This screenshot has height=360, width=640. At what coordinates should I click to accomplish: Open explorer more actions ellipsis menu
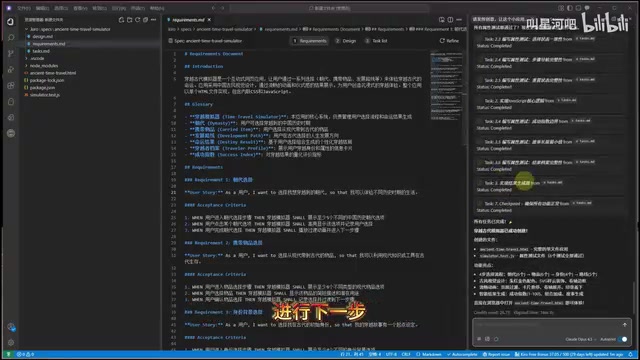coord(153,20)
